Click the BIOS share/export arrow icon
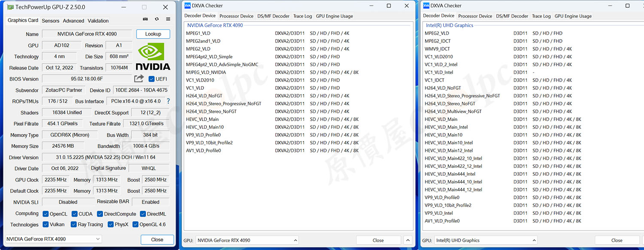The image size is (644, 250). point(139,79)
